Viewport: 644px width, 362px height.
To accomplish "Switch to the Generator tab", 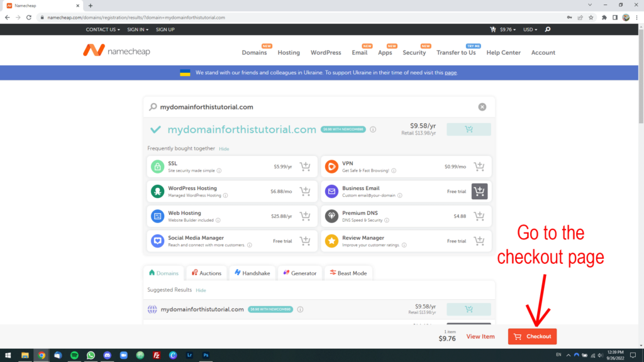I will (x=300, y=273).
